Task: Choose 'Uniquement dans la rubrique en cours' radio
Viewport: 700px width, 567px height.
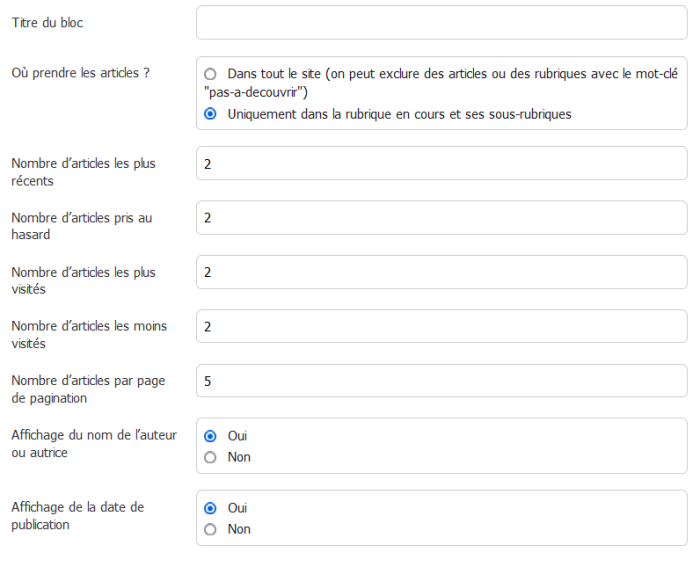Action: tap(210, 114)
